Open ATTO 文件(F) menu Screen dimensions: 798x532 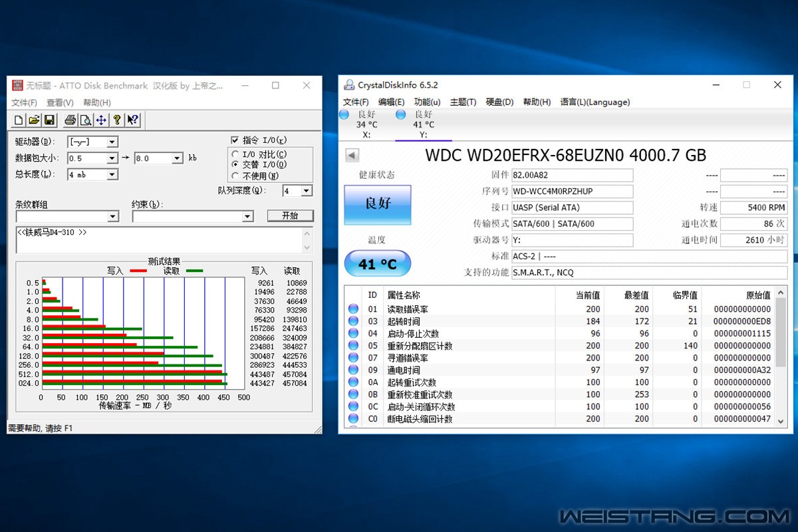(x=25, y=102)
